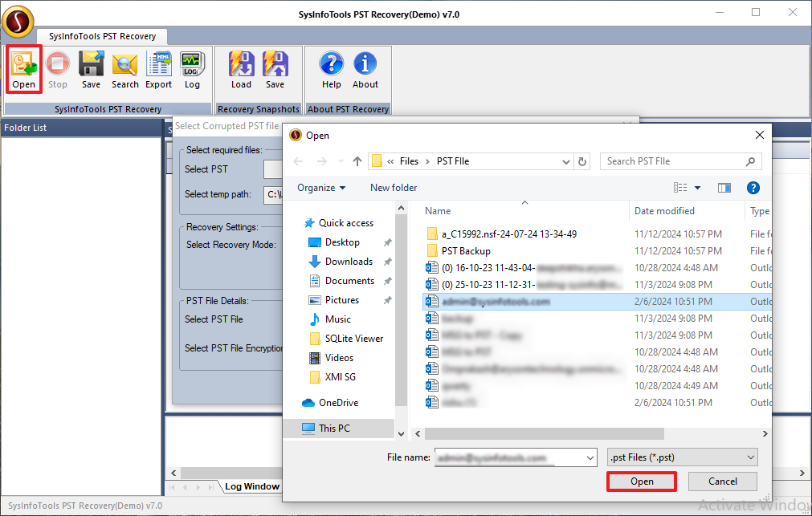The height and width of the screenshot is (516, 812).
Task: Expand the view options dropdown arrow
Action: 698,188
